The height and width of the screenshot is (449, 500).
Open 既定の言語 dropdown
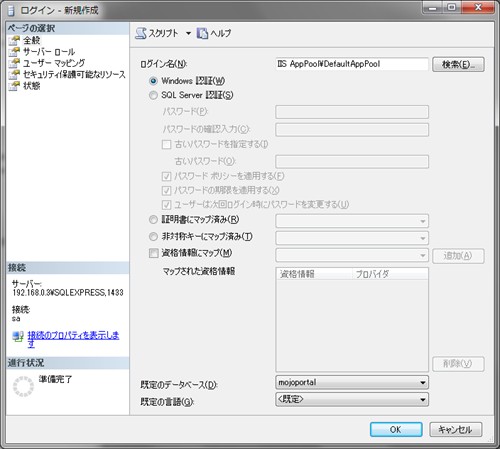point(352,399)
